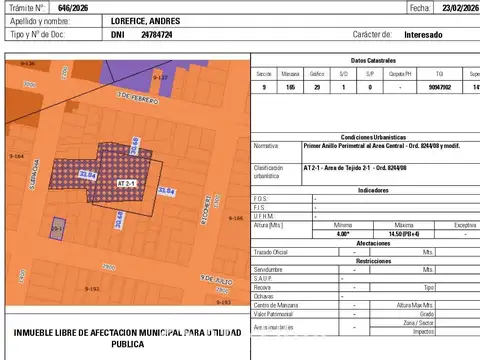Click the "Datos Catastrales" heading

tap(373, 60)
